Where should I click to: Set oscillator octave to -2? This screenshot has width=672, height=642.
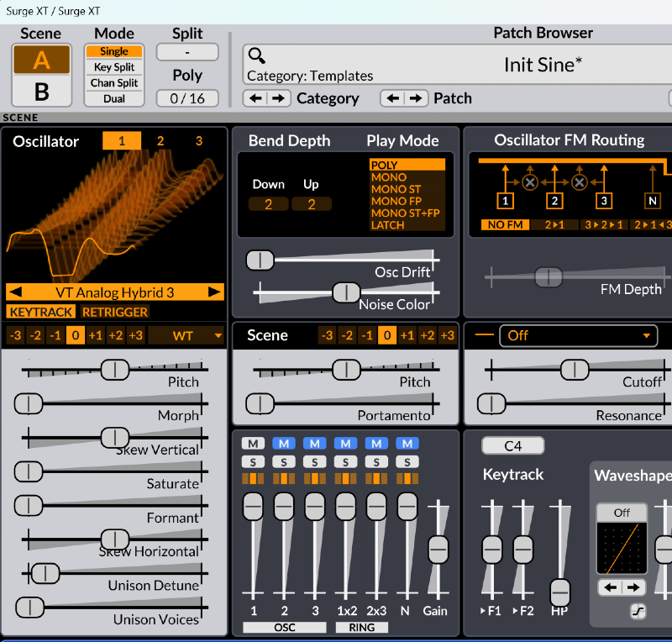point(35,335)
